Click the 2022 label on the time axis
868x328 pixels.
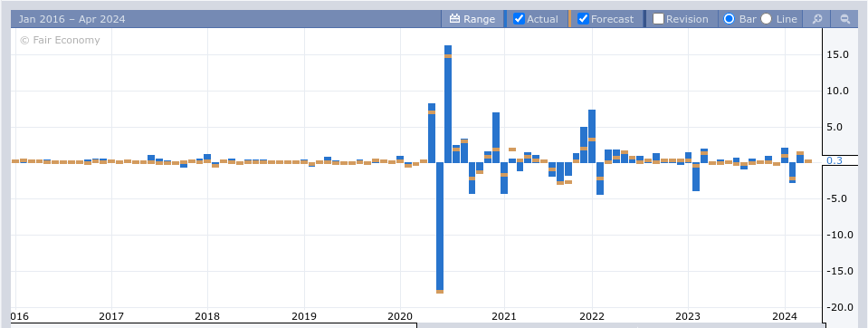(592, 316)
